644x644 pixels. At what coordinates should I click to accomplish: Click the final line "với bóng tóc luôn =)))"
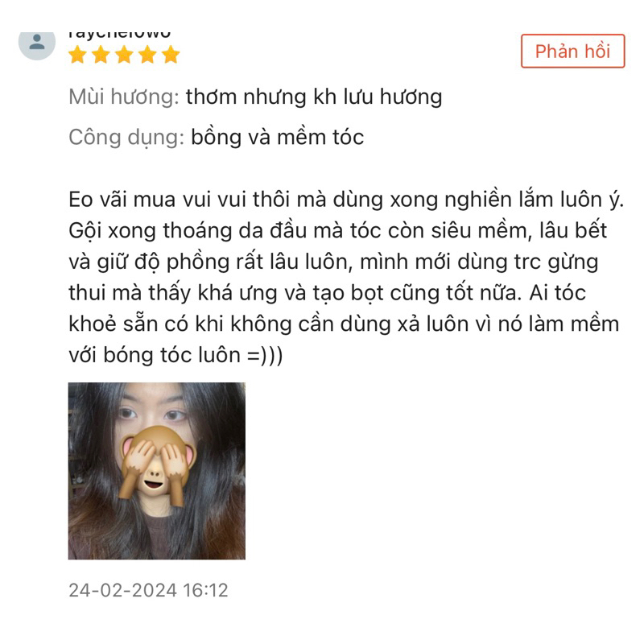click(x=175, y=355)
